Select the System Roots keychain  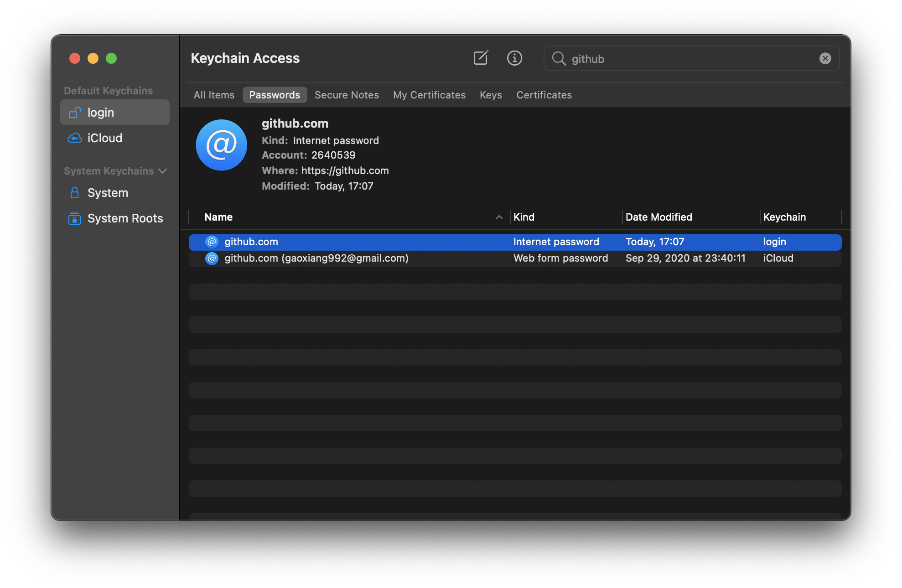125,218
